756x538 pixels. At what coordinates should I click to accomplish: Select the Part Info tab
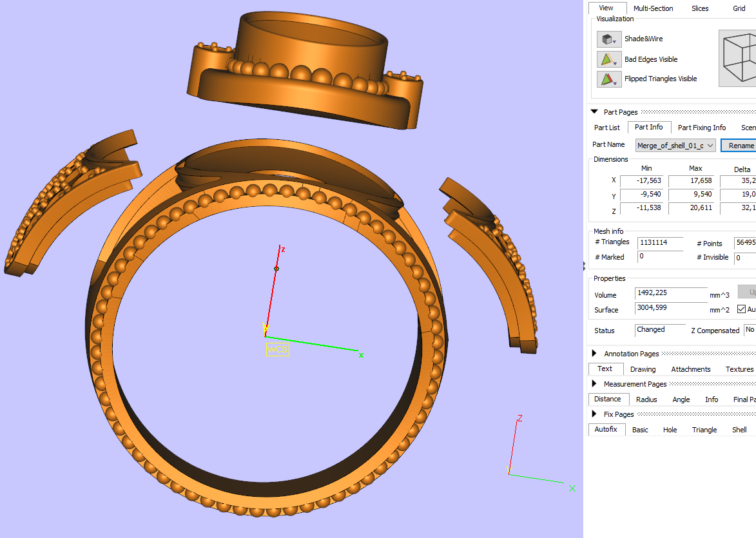point(649,128)
